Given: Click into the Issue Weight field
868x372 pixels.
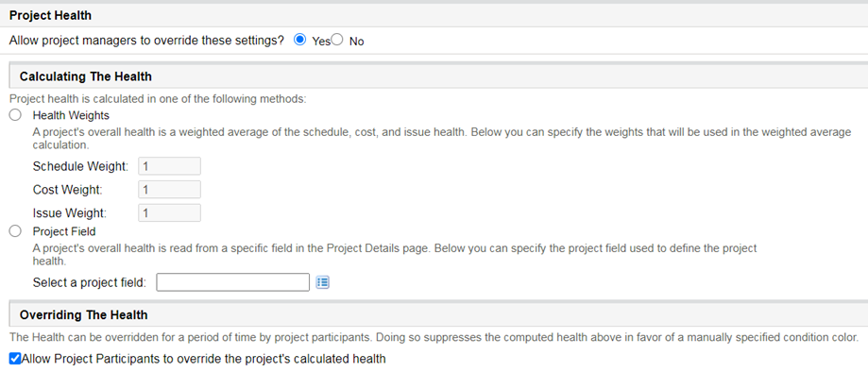Looking at the screenshot, I should [x=169, y=213].
